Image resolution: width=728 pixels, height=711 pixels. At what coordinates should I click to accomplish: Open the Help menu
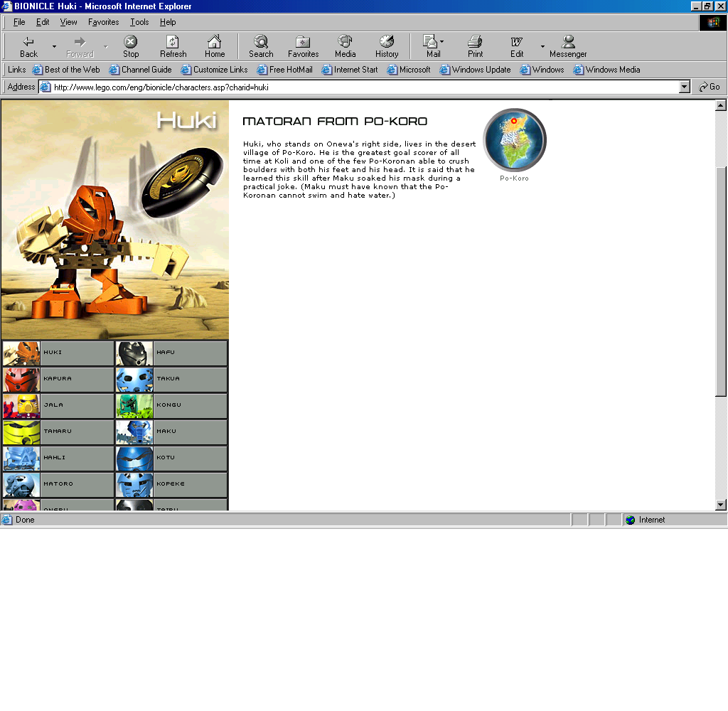tap(168, 22)
